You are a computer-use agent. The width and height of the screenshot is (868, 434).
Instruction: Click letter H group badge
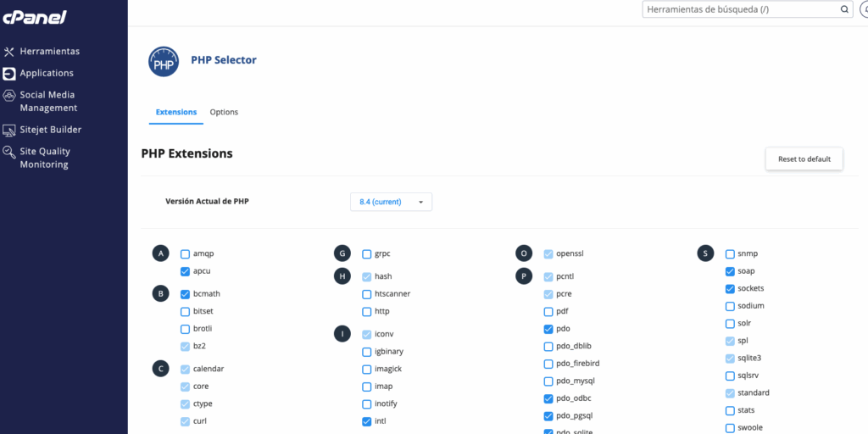pyautogui.click(x=342, y=276)
